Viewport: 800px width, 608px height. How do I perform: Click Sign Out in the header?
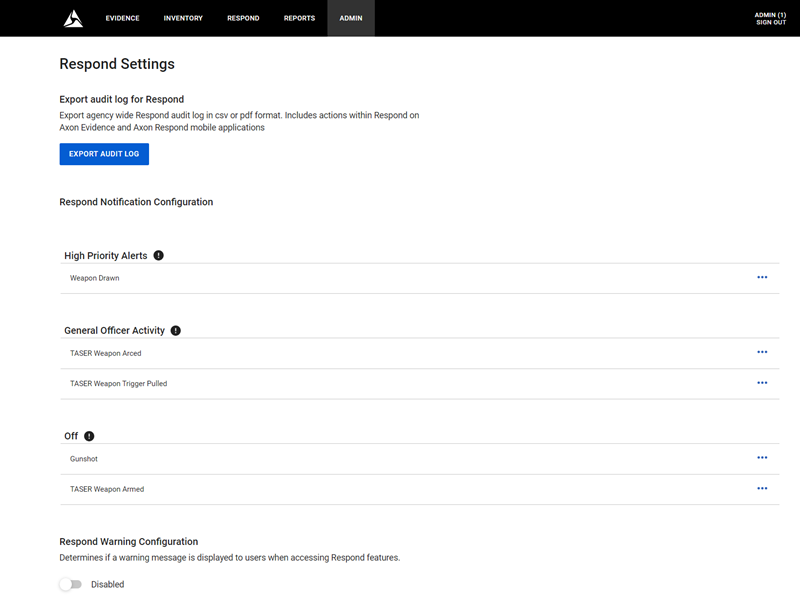(771, 22)
